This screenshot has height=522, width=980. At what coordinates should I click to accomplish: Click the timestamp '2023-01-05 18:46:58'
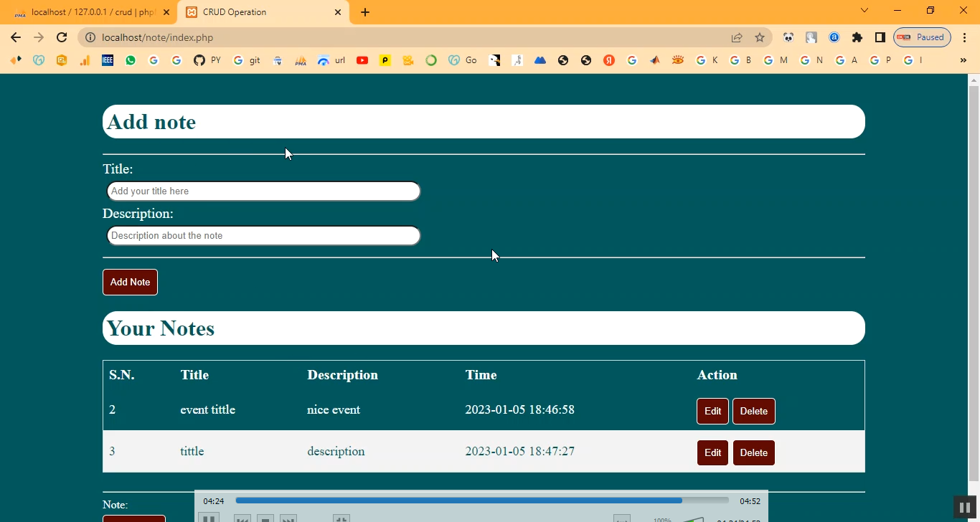click(x=520, y=409)
